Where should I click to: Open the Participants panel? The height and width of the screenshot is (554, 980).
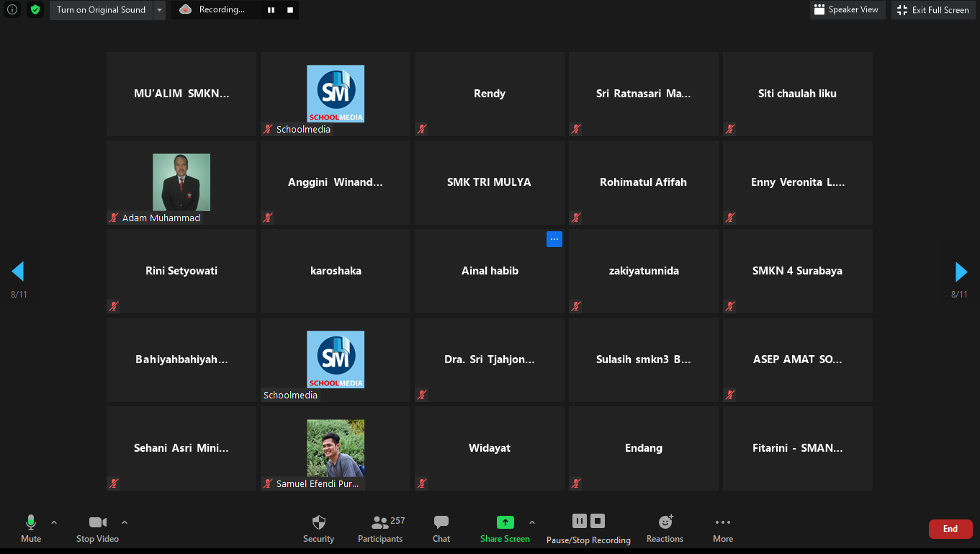(380, 523)
